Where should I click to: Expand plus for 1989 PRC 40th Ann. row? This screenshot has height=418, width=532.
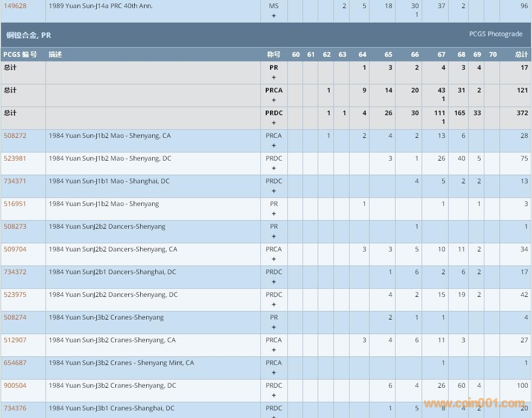(273, 16)
